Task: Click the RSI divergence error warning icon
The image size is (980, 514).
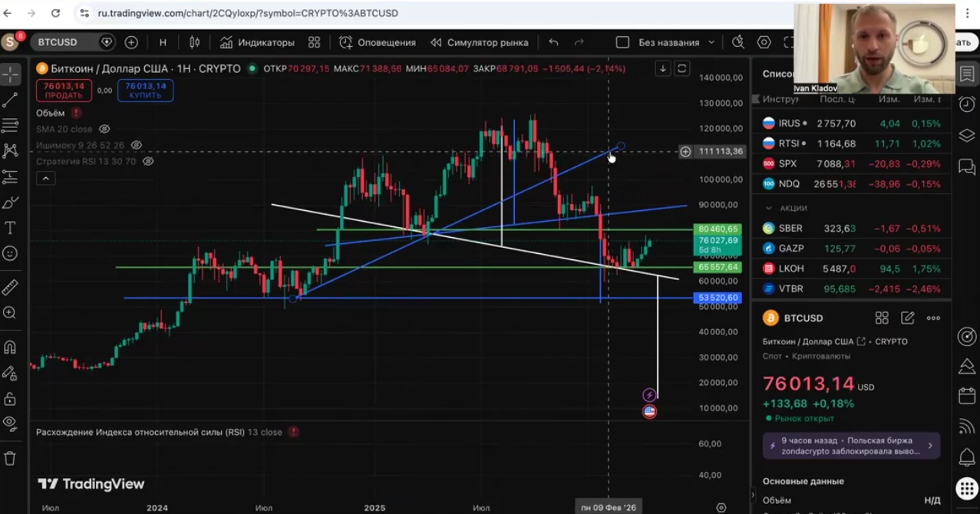Action: tap(293, 432)
